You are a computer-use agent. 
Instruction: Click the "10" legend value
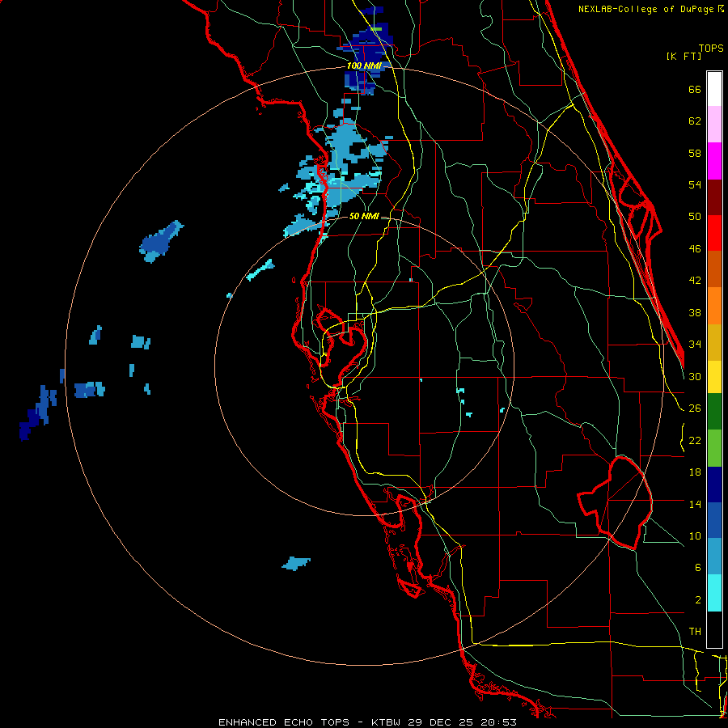[695, 536]
